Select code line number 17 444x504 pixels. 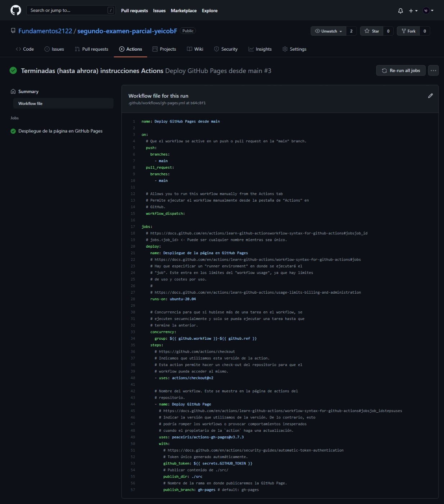[x=133, y=227]
